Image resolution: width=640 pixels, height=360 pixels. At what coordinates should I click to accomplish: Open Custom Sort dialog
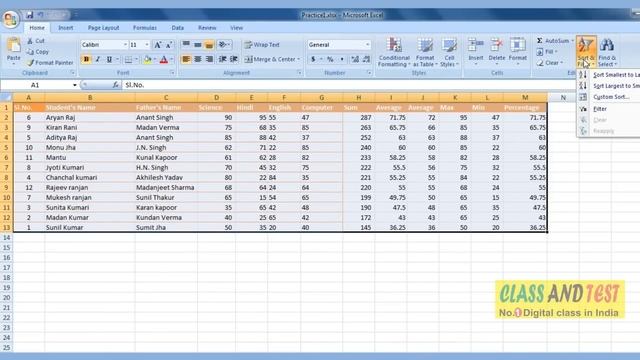click(609, 97)
